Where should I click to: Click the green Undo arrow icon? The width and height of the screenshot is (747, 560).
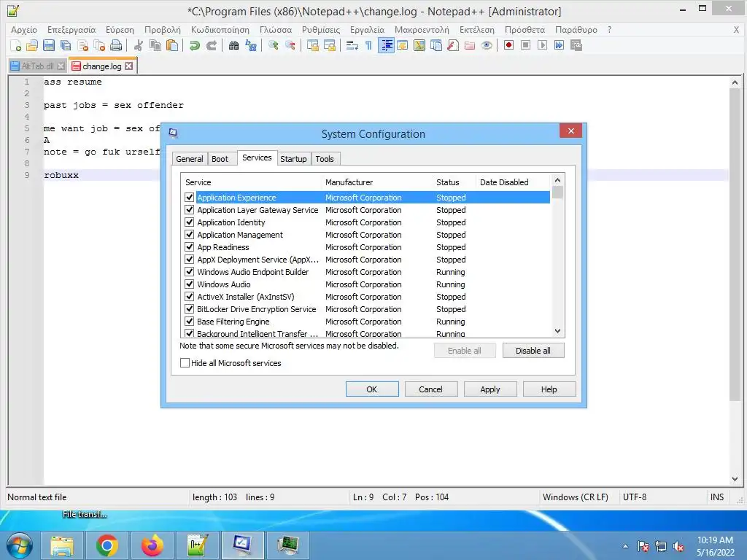194,45
